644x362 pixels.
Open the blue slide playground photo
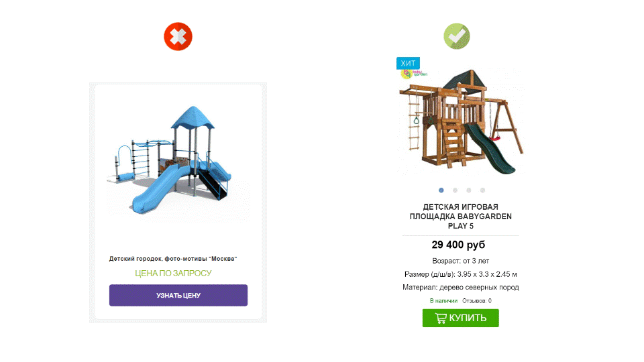[x=178, y=161]
